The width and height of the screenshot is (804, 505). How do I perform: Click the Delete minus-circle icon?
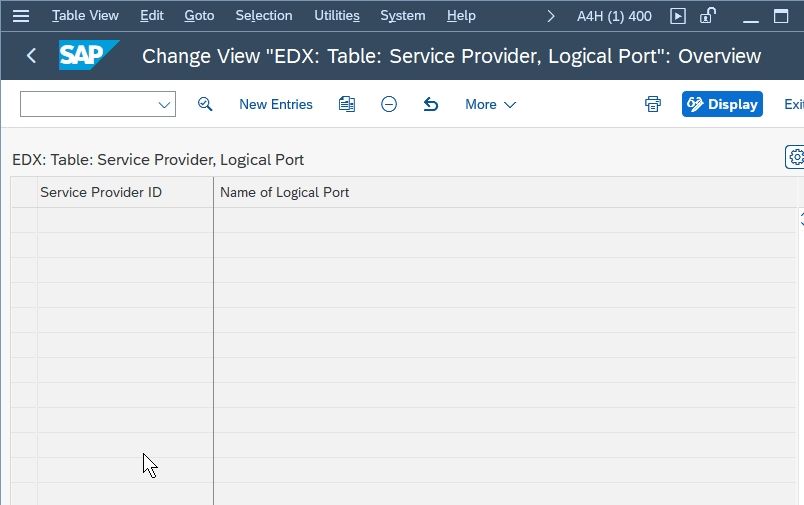(x=389, y=104)
